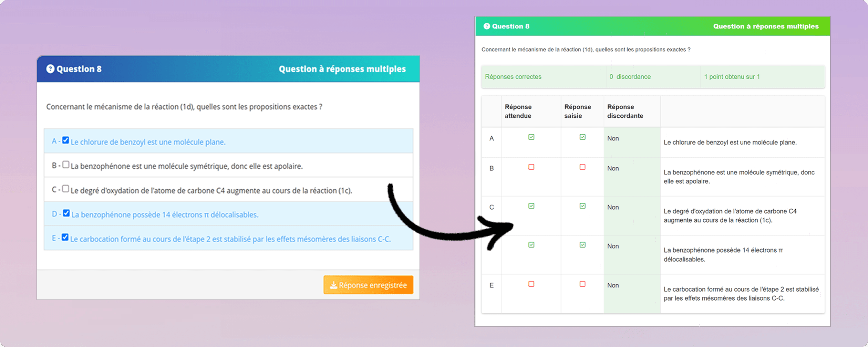
Task: Click the help icon on the green results header
Action: (487, 26)
